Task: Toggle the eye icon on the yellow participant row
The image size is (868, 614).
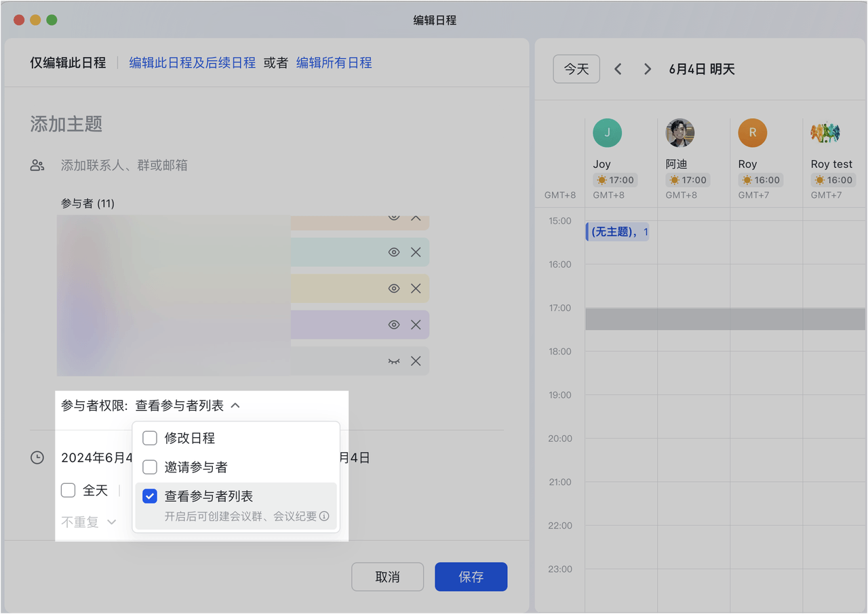Action: [x=394, y=288]
